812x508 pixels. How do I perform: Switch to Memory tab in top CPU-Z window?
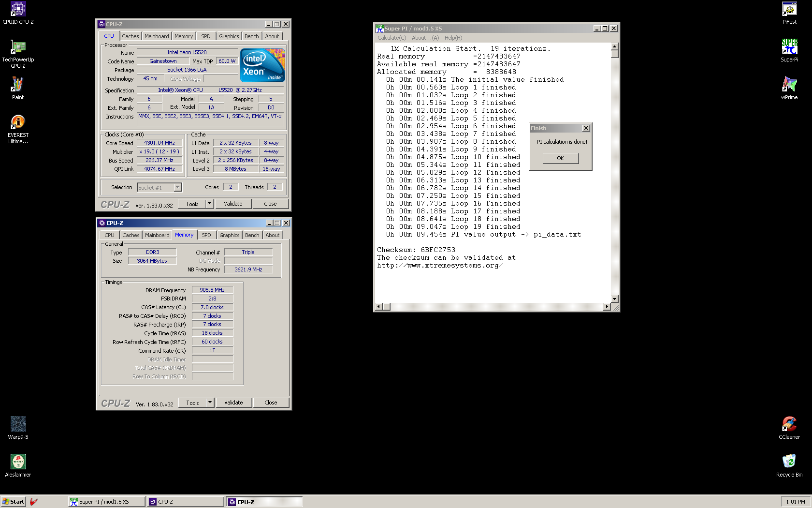[x=184, y=36]
